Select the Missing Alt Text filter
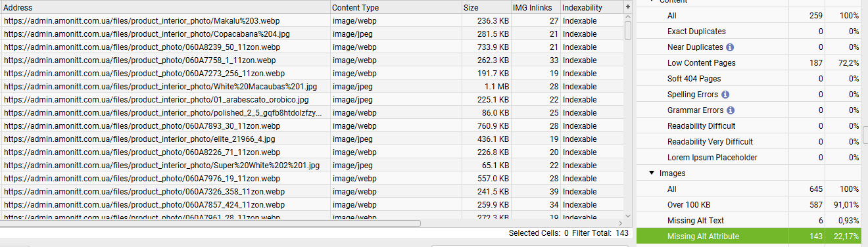This screenshot has height=247, width=868. tap(750, 221)
